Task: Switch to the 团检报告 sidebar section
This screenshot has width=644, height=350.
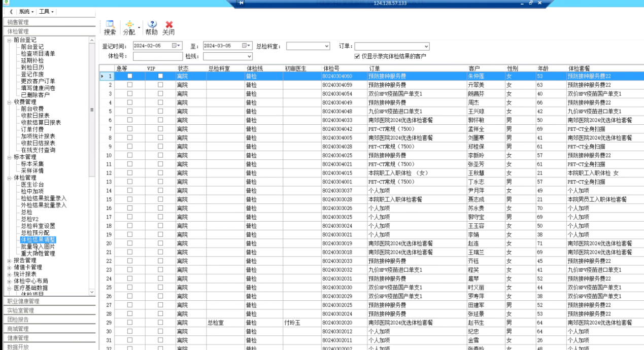Action: click(x=48, y=320)
